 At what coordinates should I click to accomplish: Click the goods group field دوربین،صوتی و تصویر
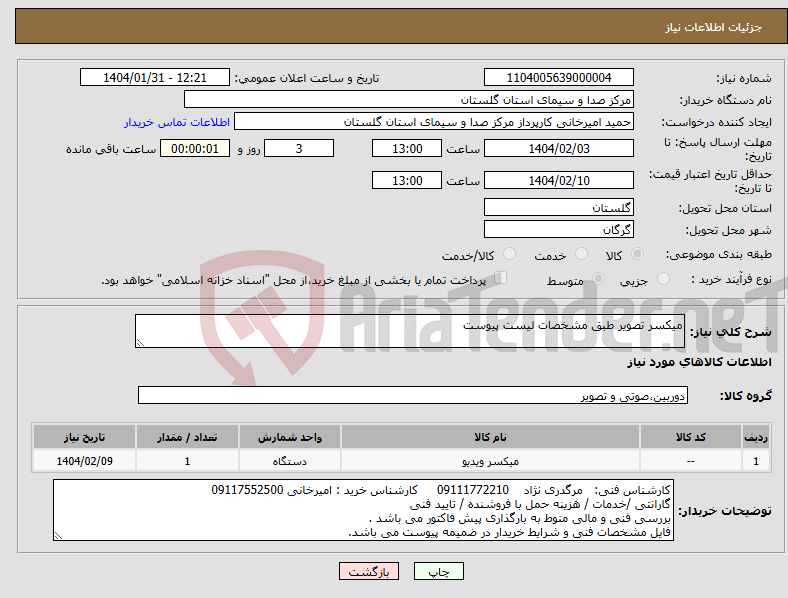coord(413,395)
